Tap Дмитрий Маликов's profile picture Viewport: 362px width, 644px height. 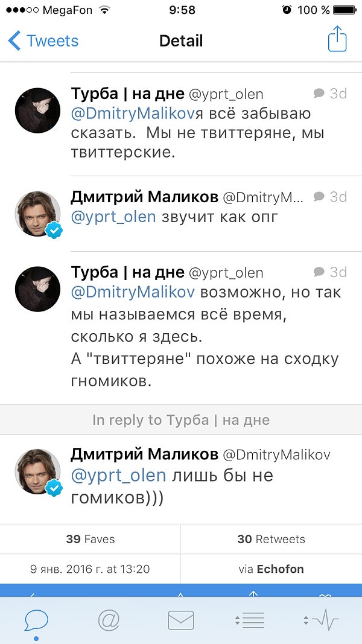click(x=37, y=471)
